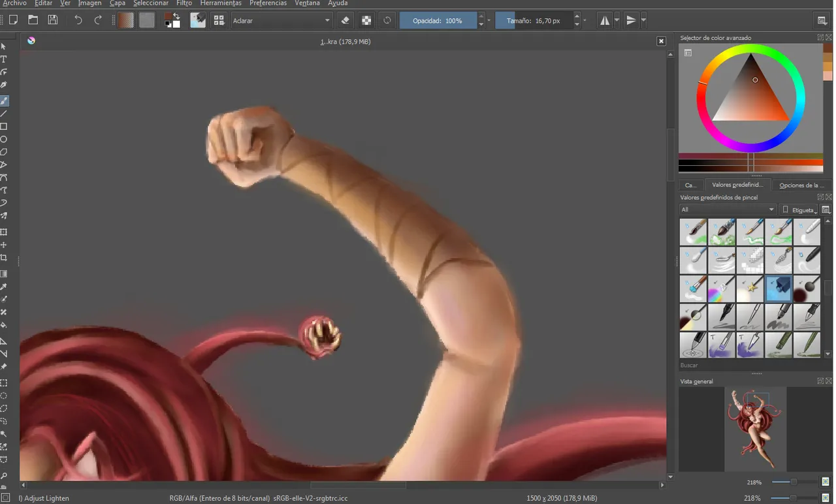Select the Rectangular Selection tool
Screen dimensions: 836x504
4,383
